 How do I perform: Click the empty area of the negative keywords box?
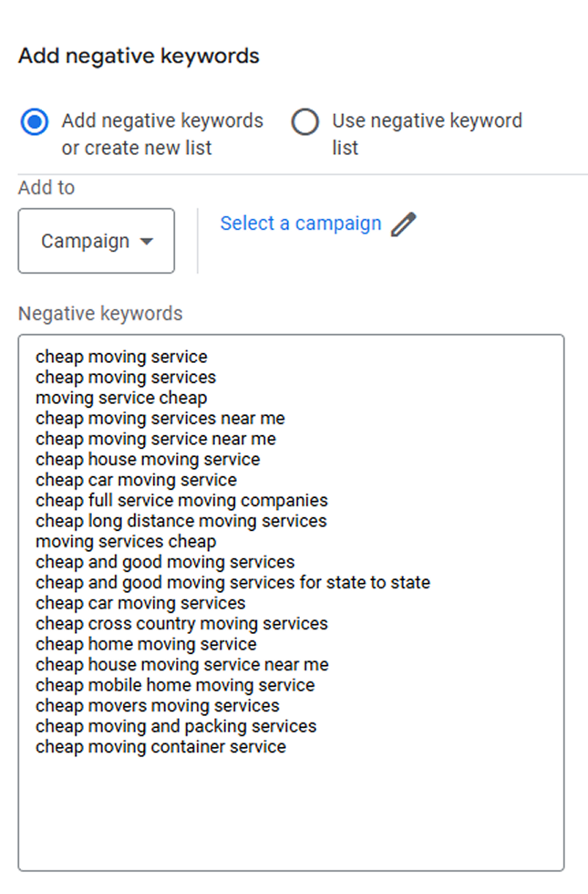click(x=291, y=813)
